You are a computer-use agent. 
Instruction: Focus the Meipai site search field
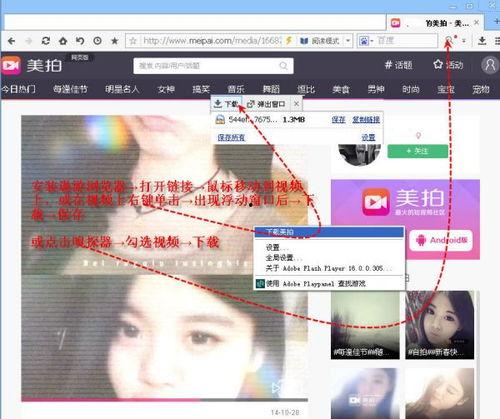[213, 66]
